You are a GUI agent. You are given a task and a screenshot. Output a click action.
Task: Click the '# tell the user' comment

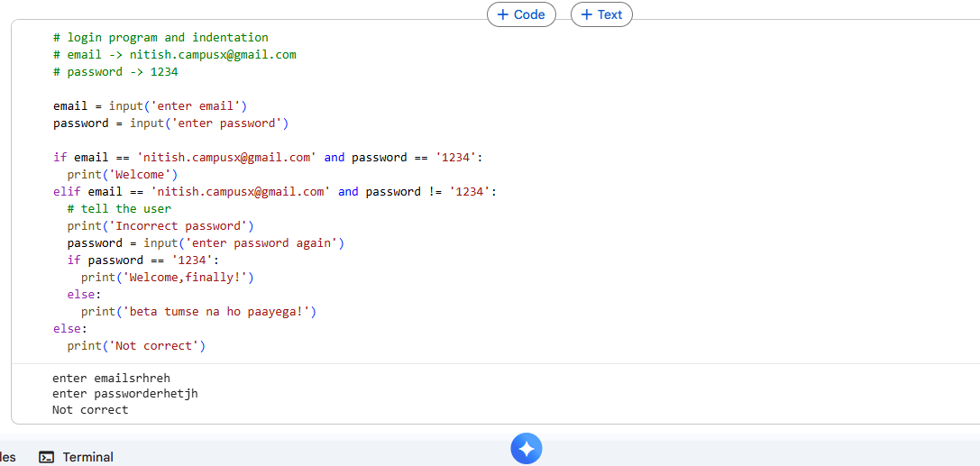pos(119,208)
